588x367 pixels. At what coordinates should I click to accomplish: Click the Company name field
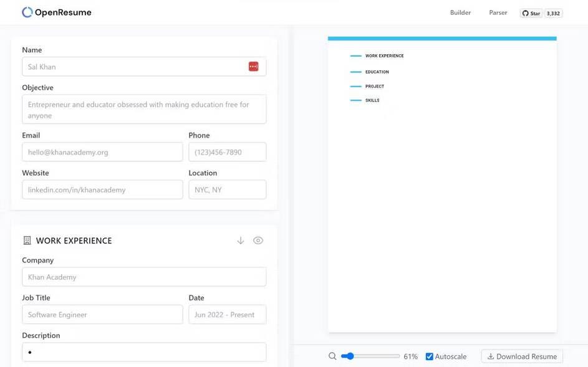click(144, 277)
